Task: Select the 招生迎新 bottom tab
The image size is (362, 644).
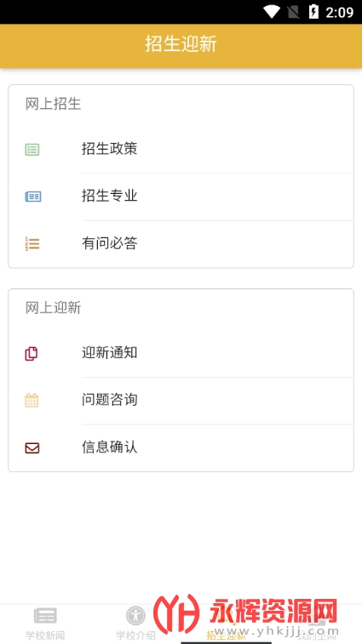Action: pyautogui.click(x=227, y=623)
